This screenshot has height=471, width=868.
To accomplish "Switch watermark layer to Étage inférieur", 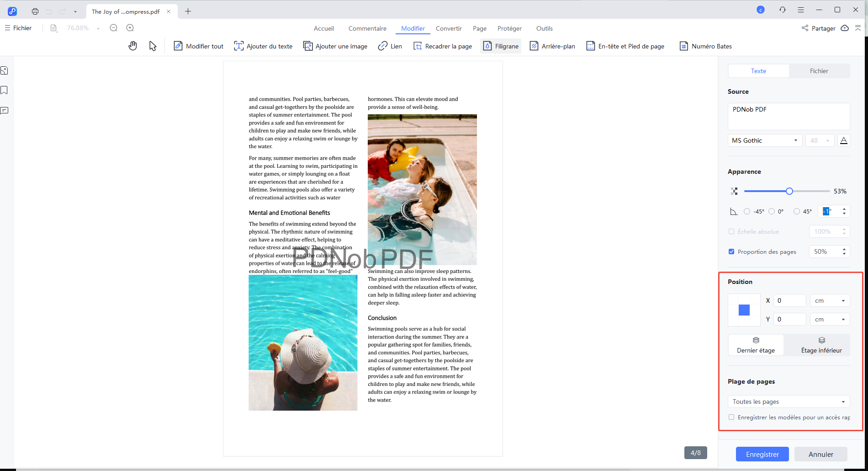I will pyautogui.click(x=821, y=345).
